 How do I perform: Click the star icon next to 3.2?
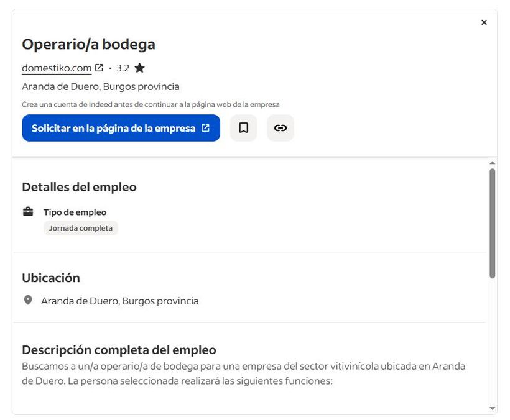[x=139, y=68]
